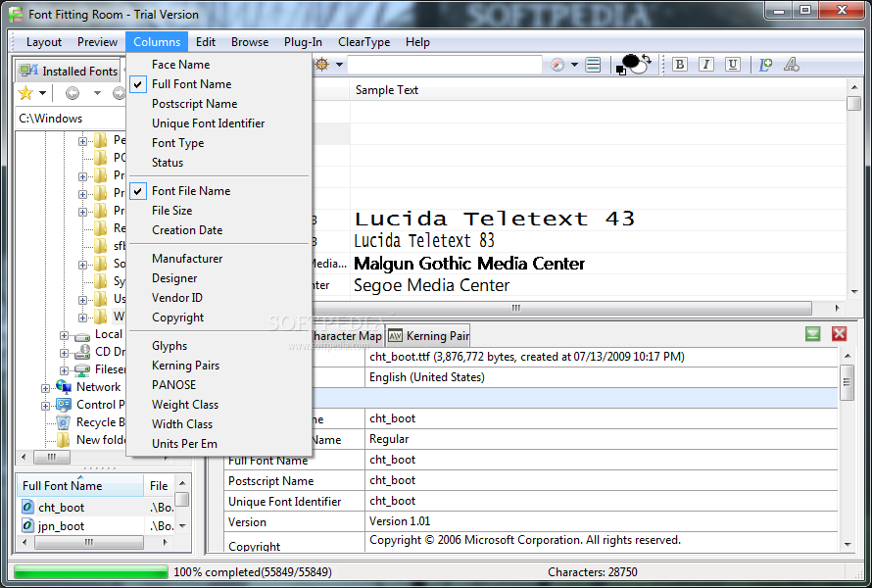This screenshot has height=588, width=872.
Task: Switch to the Kerning Pair tab
Action: [429, 336]
